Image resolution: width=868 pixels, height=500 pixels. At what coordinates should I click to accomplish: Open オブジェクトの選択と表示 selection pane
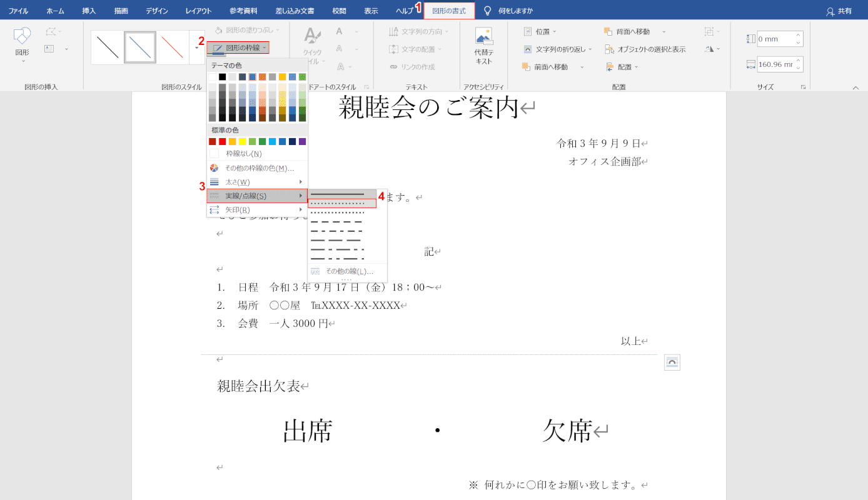(x=645, y=49)
